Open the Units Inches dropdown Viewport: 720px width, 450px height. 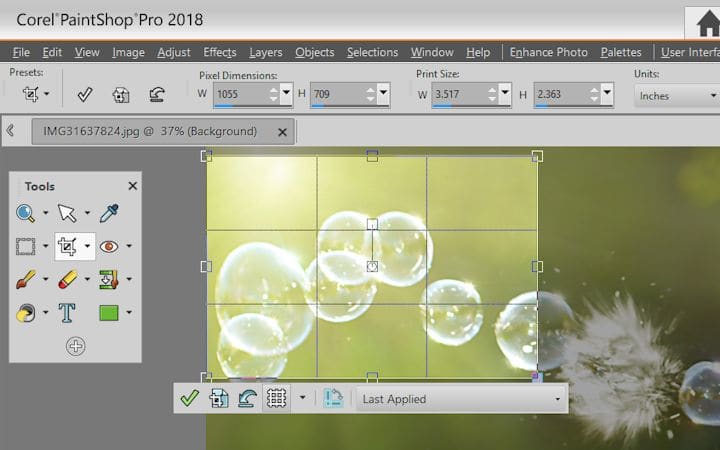pos(676,96)
